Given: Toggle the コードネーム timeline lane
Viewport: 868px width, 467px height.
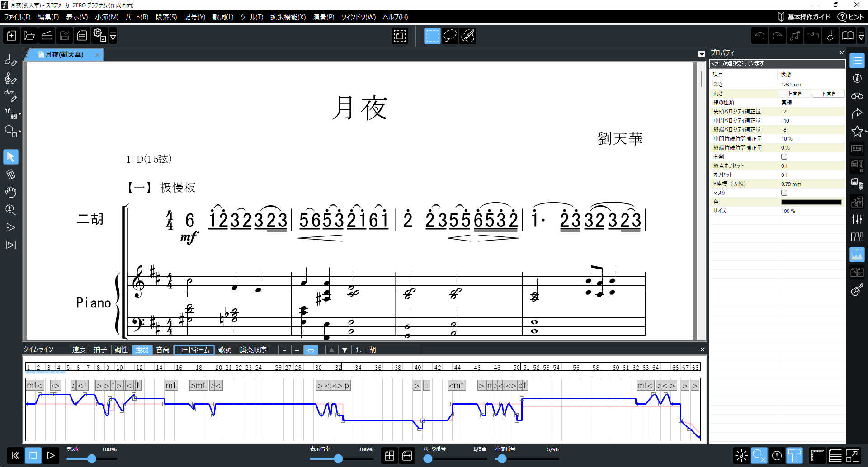Looking at the screenshot, I should click(193, 350).
